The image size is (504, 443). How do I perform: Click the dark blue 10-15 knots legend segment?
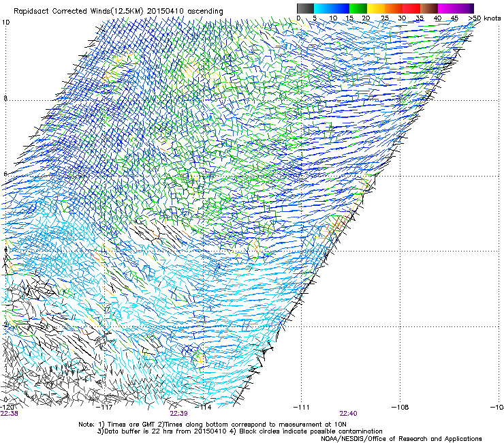point(340,8)
